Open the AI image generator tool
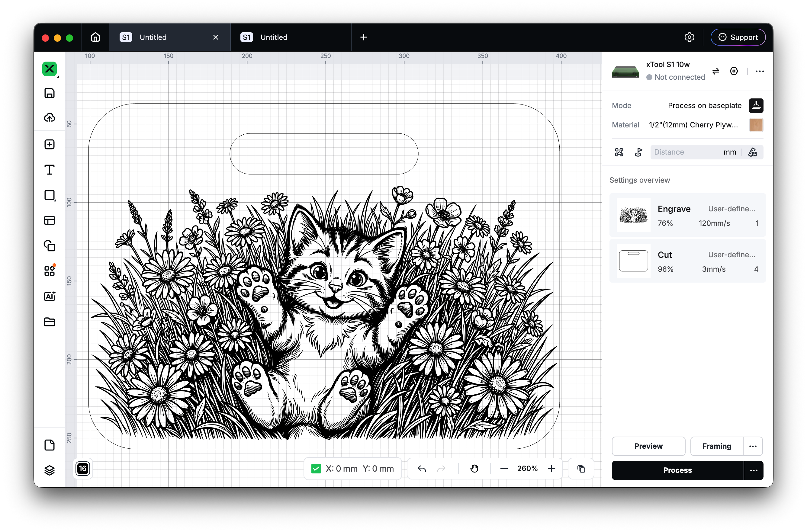The image size is (807, 532). pyautogui.click(x=50, y=296)
